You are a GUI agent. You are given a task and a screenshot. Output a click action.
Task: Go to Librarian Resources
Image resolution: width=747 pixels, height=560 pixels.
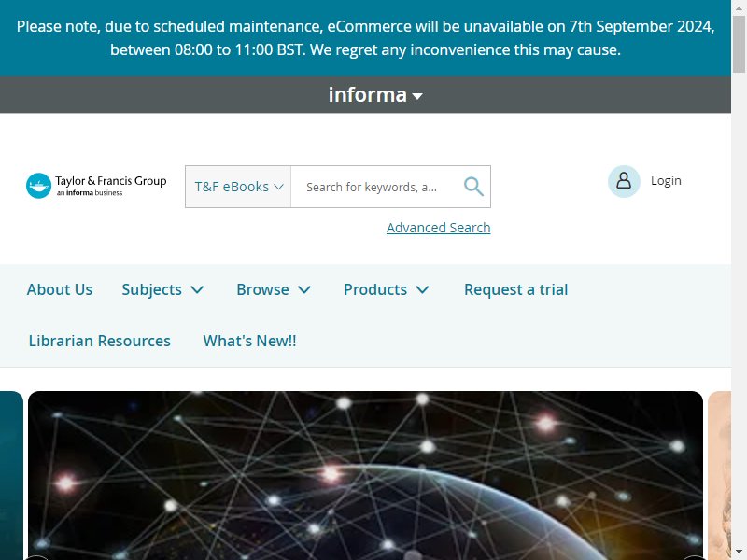tap(100, 341)
